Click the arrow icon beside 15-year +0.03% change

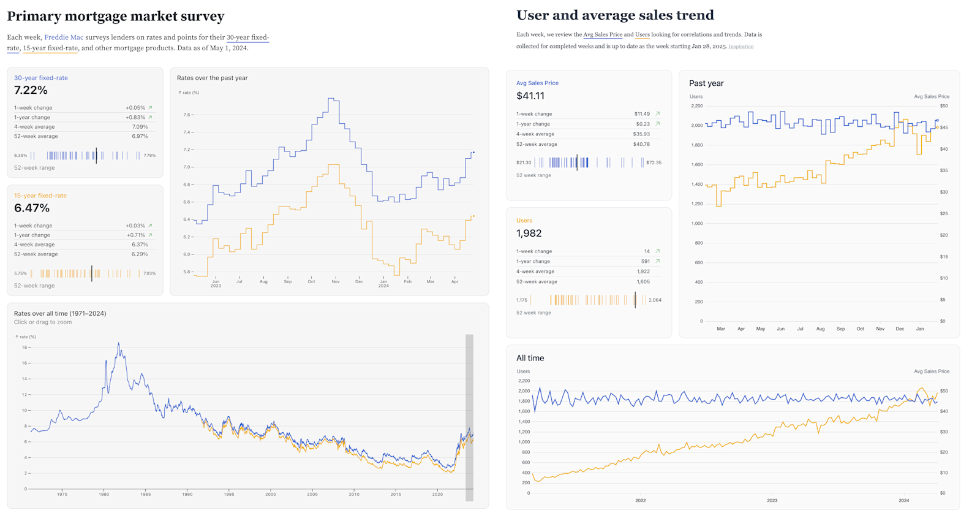coord(150,226)
